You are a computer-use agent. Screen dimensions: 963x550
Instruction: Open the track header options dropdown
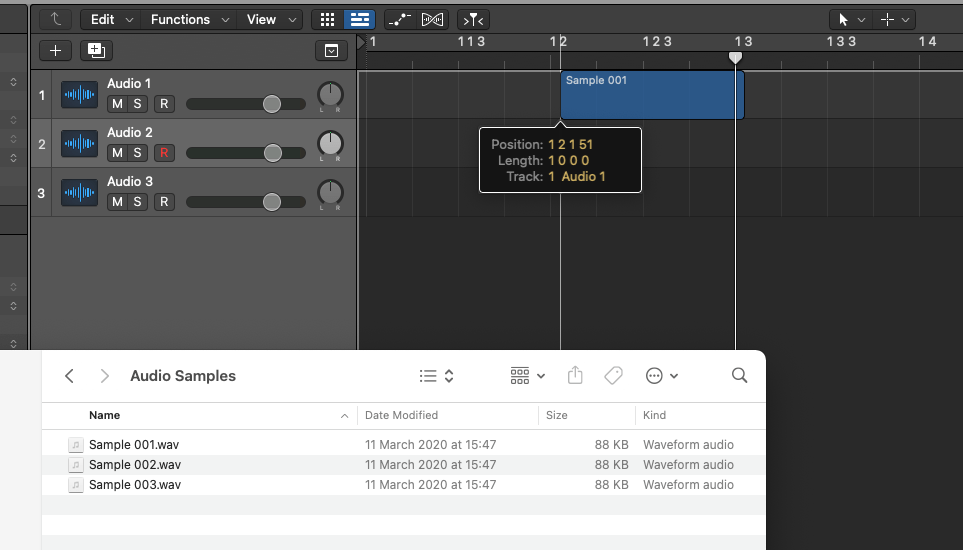tap(331, 50)
